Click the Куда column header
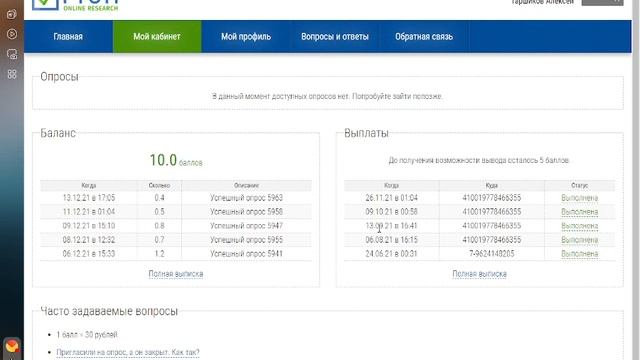 tap(491, 185)
